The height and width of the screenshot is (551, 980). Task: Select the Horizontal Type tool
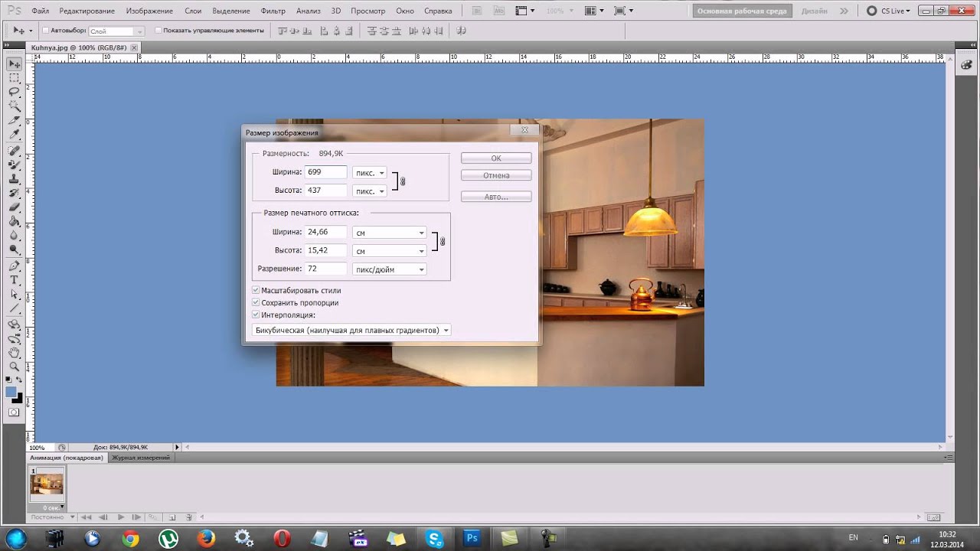pyautogui.click(x=14, y=280)
